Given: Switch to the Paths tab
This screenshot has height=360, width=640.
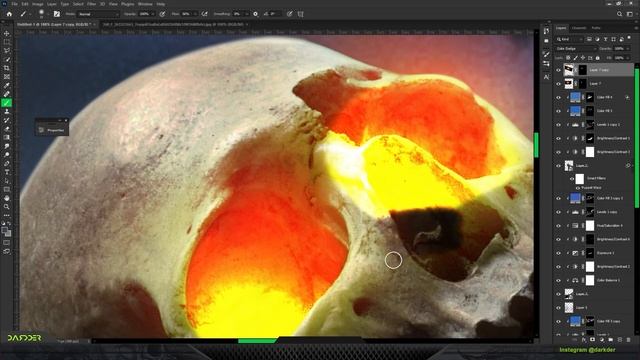Looking at the screenshot, I should (596, 28).
